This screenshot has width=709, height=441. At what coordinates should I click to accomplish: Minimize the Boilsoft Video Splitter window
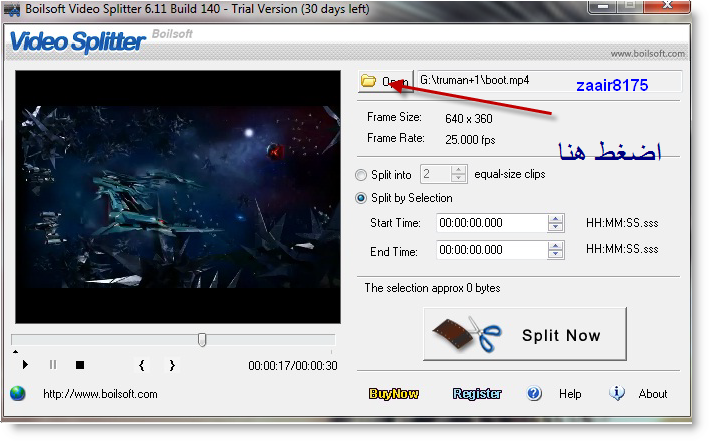tap(603, 6)
